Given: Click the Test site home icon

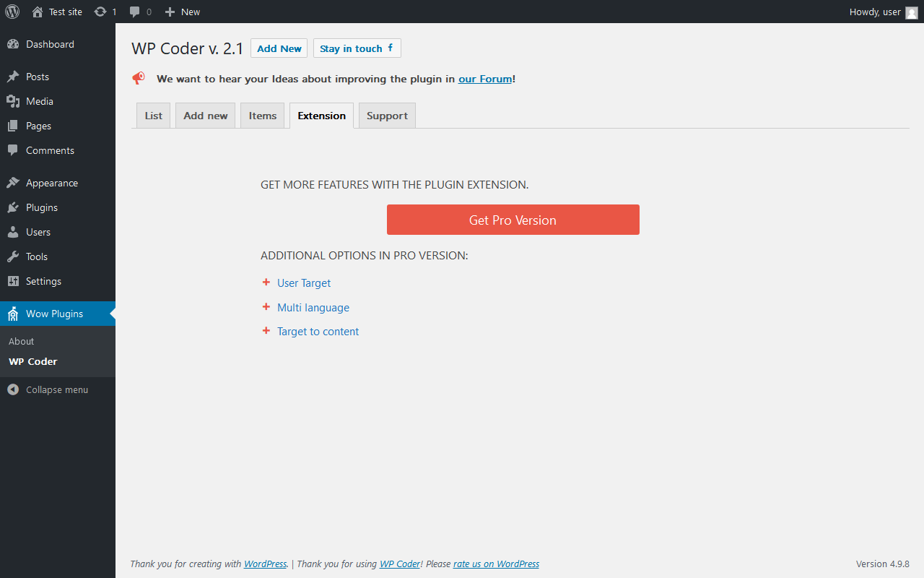Looking at the screenshot, I should [38, 12].
